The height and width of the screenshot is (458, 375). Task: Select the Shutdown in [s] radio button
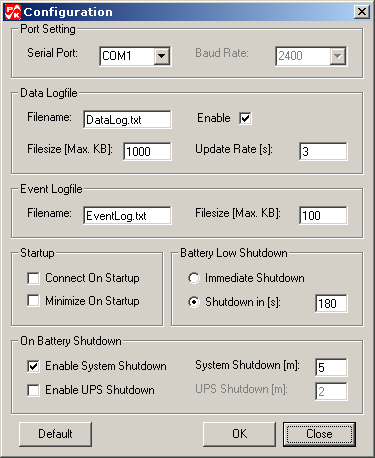194,302
